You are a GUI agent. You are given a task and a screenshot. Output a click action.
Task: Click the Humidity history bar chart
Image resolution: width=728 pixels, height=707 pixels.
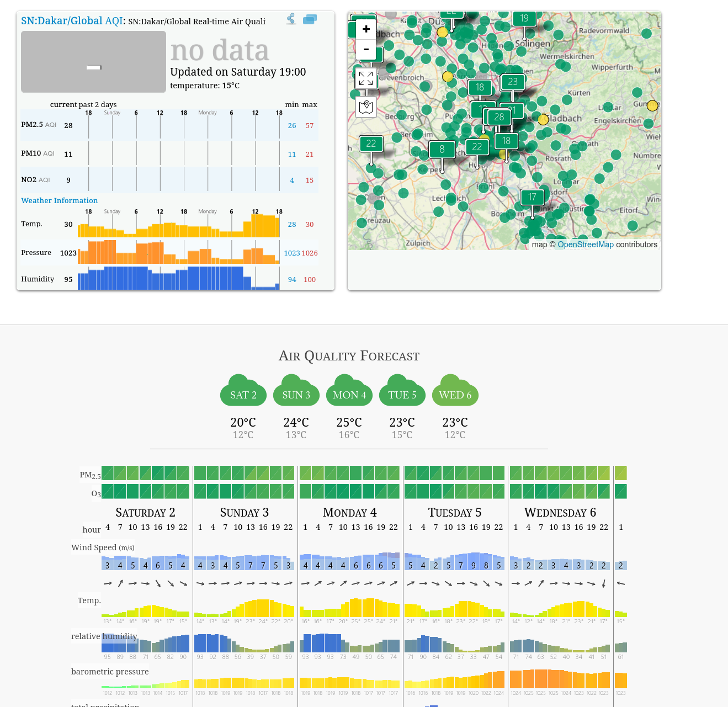point(179,278)
